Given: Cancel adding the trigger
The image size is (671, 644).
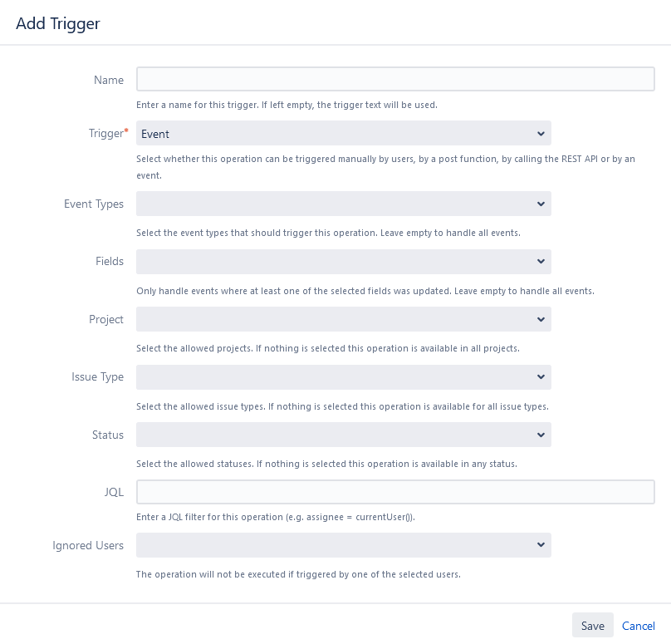Looking at the screenshot, I should pyautogui.click(x=638, y=626).
